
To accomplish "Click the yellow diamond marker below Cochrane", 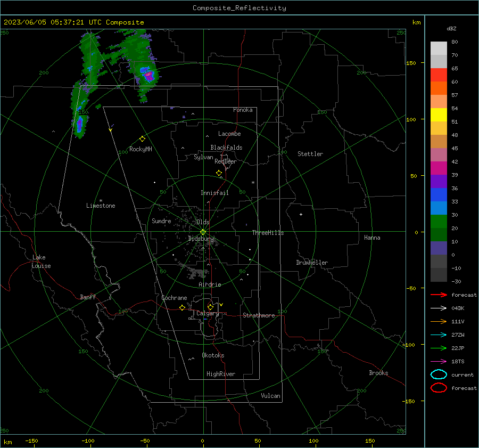I will [x=183, y=307].
